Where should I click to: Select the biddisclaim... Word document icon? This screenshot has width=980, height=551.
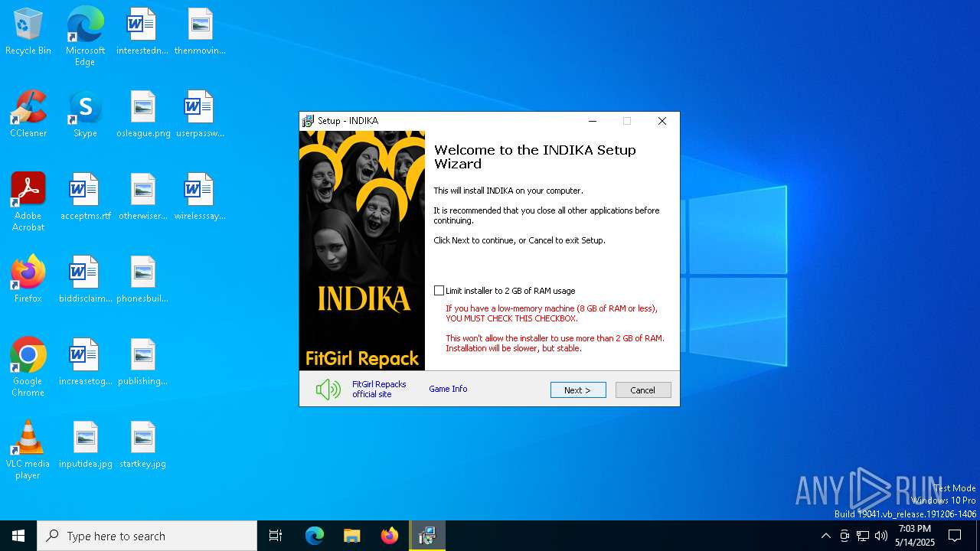coord(85,280)
